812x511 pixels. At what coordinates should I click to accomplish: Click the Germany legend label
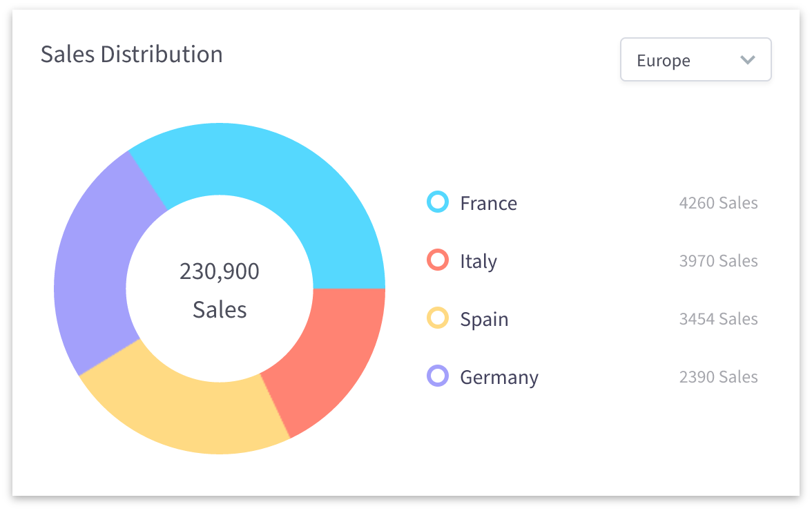point(499,377)
